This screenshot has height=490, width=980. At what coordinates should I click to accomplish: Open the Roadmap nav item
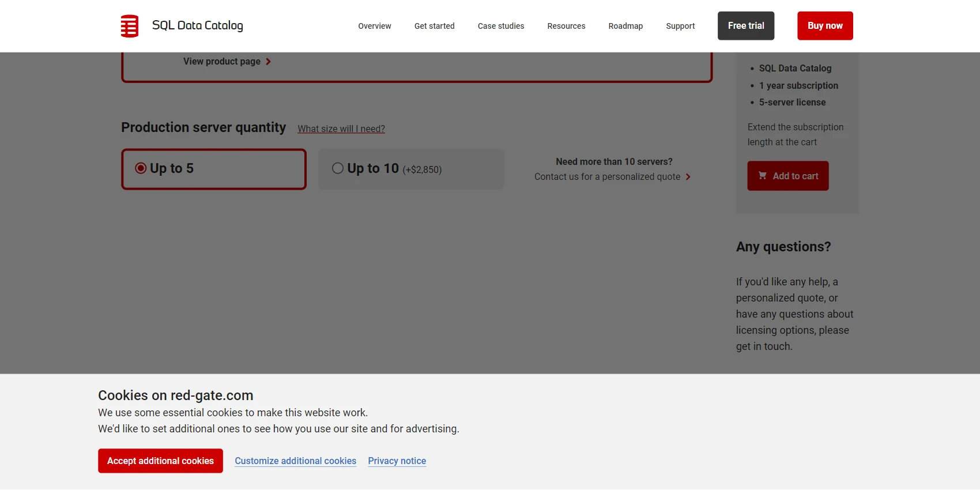(x=625, y=26)
